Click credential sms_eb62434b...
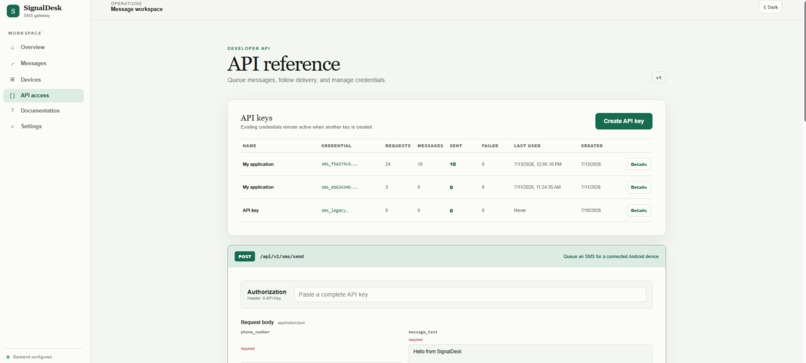The height and width of the screenshot is (363, 806). tap(339, 188)
